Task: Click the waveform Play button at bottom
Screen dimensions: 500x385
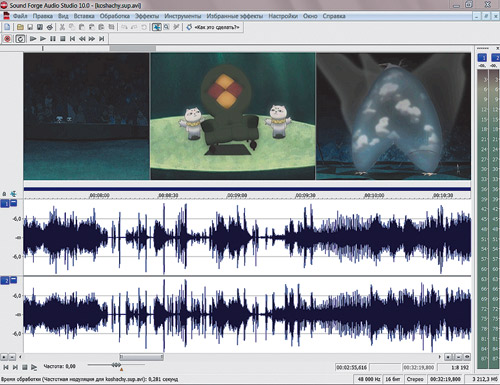Action: point(34,367)
